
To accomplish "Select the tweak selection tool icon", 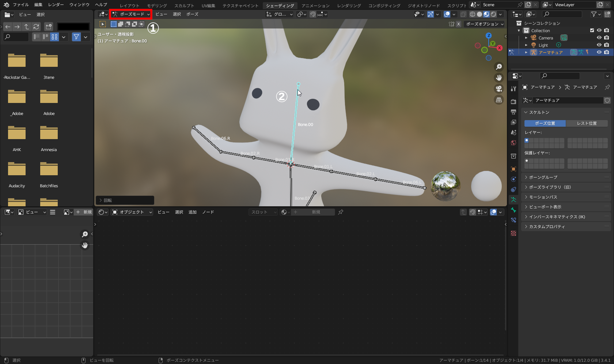I will tap(103, 24).
